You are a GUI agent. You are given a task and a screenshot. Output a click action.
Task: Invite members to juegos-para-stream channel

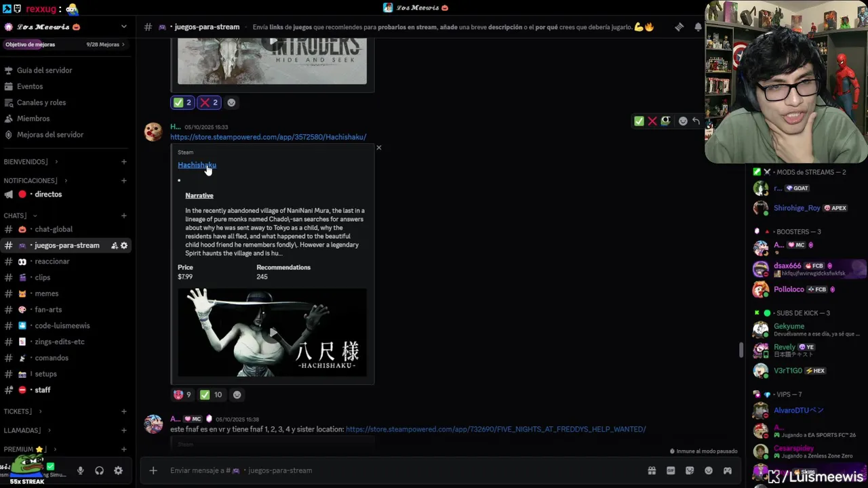click(x=115, y=245)
